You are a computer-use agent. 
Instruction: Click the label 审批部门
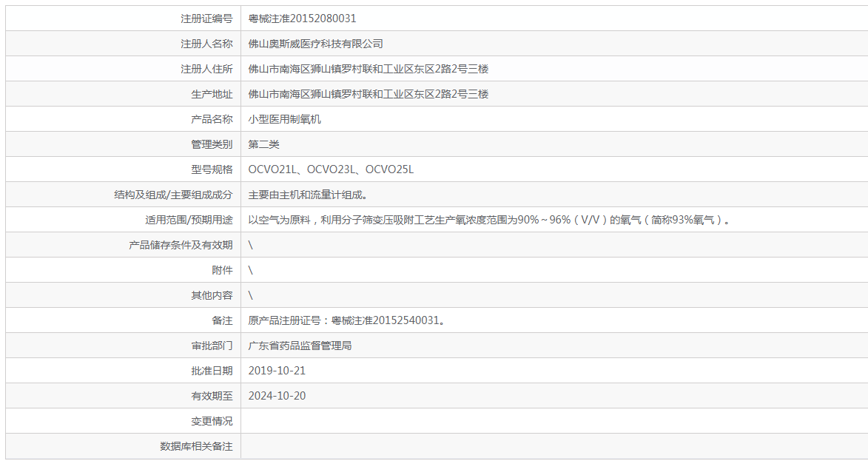[x=212, y=346]
